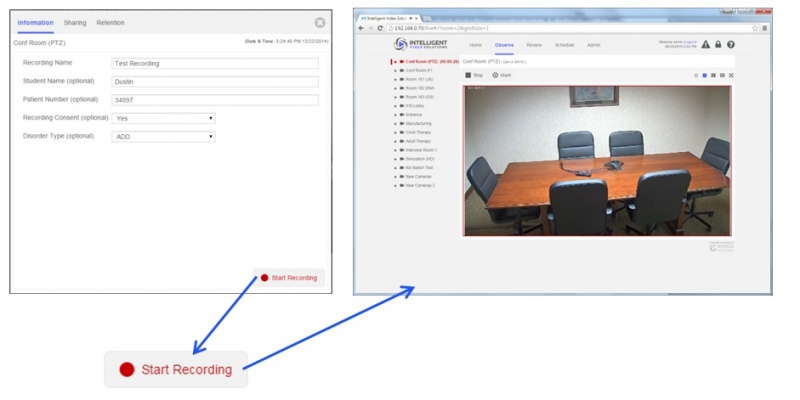800x400 pixels.
Task: Select the wide multi-camera grid layout
Action: coord(722,76)
